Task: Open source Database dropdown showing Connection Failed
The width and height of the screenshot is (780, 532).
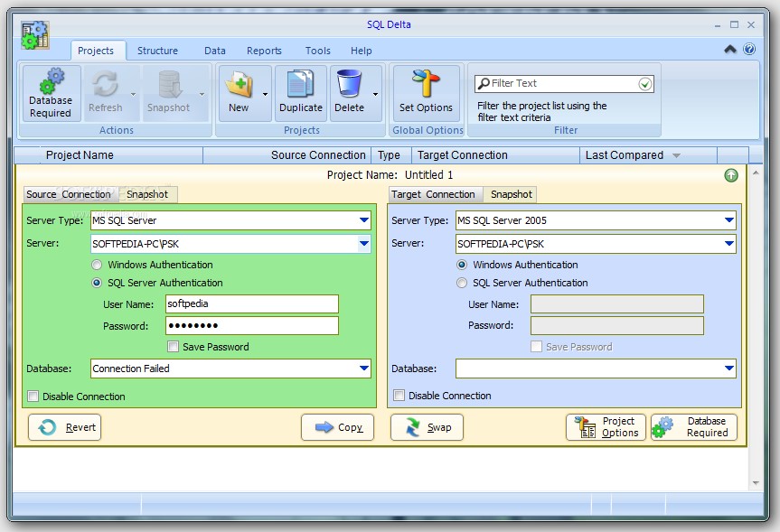Action: pyautogui.click(x=364, y=369)
